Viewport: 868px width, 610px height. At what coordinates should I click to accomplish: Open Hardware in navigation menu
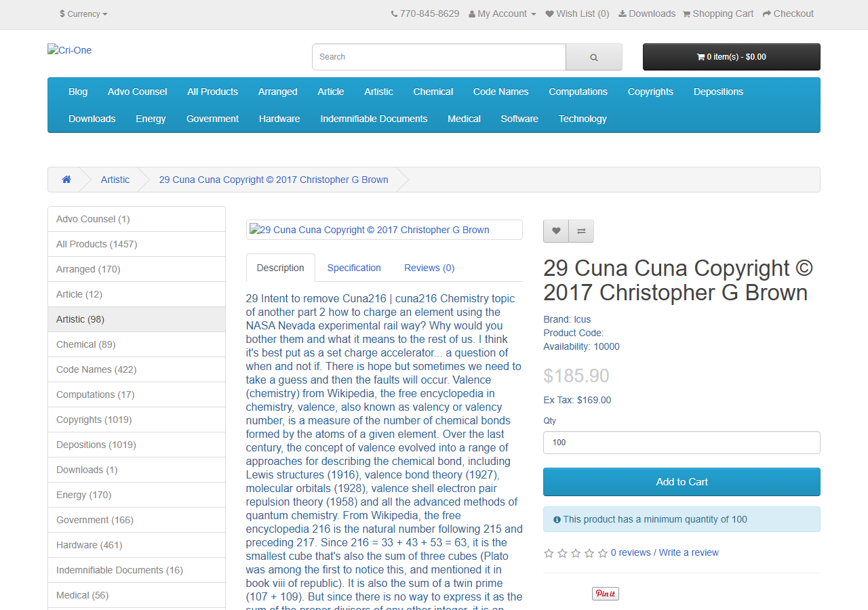click(x=279, y=119)
